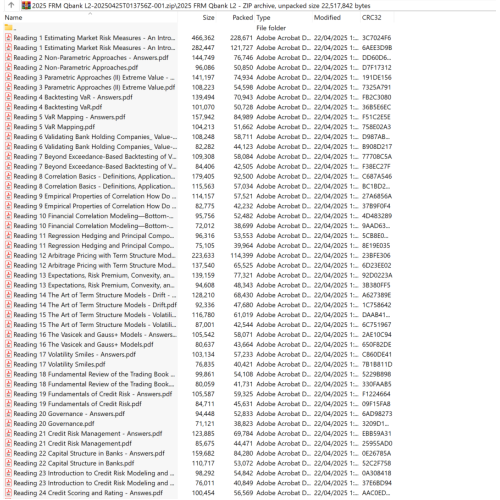Click PDF icon of Reading 3 Extreme Value.pdf
The image size is (500, 500).
coord(8,87)
